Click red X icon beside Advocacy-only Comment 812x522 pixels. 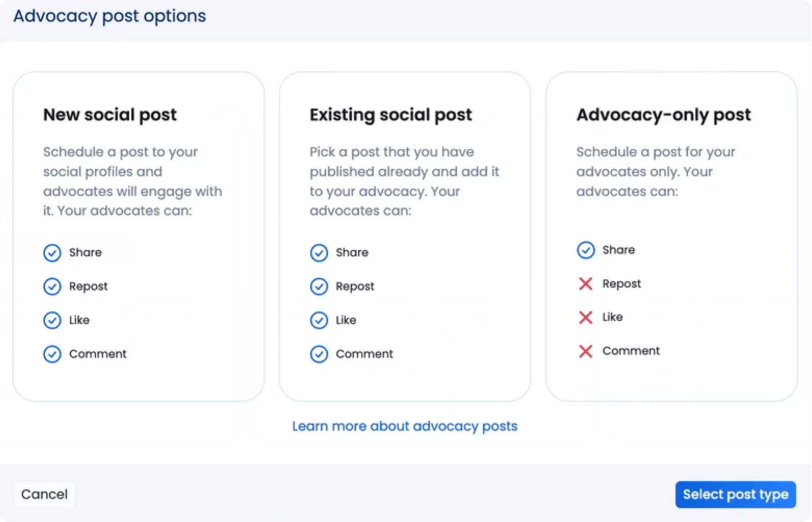(x=586, y=351)
